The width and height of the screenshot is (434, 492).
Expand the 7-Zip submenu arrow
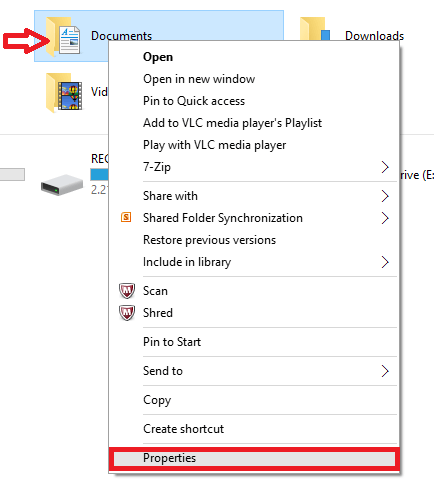tap(385, 167)
